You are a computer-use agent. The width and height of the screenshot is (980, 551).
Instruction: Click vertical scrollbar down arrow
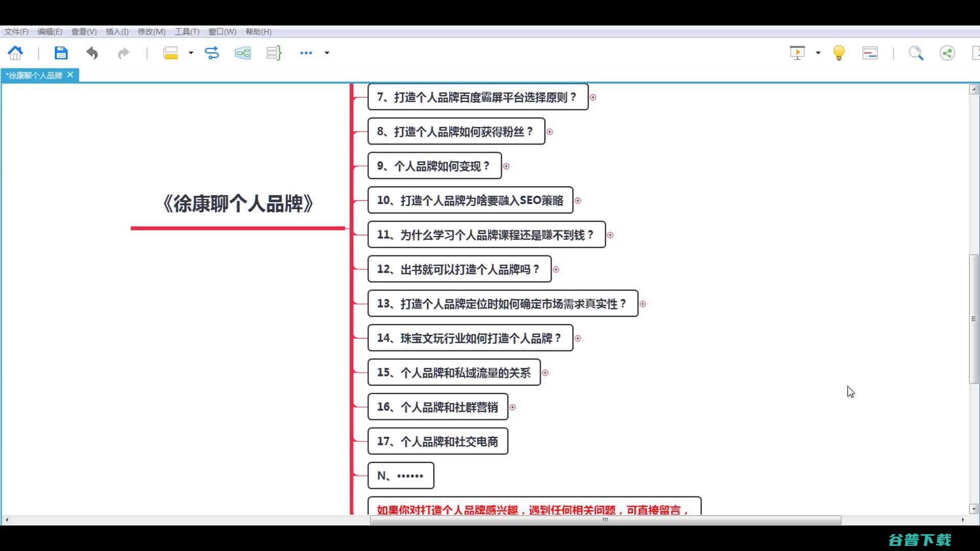click(974, 509)
